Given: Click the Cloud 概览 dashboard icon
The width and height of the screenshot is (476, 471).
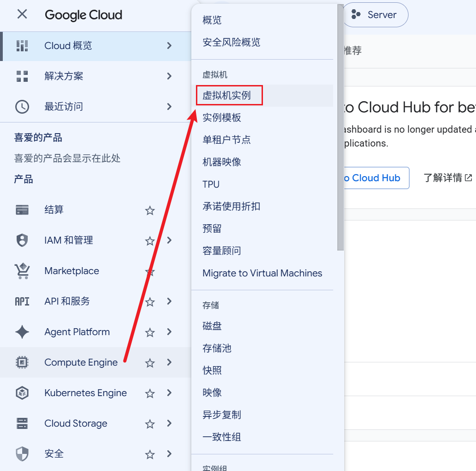Looking at the screenshot, I should [x=22, y=46].
